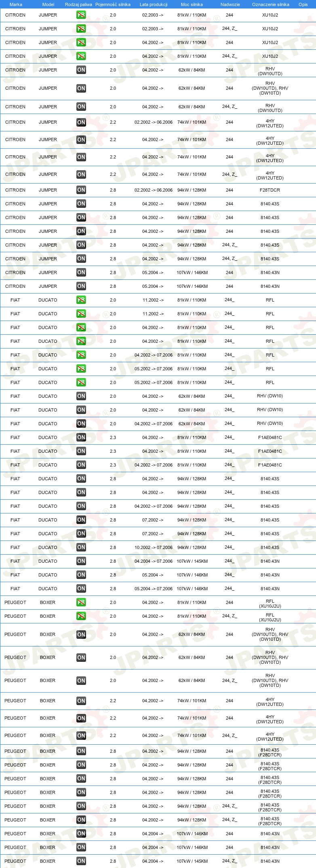
Task: Click PB icon, Citroen 04.2002 XU10J2 244, Z_ row
Action: [x=81, y=56]
